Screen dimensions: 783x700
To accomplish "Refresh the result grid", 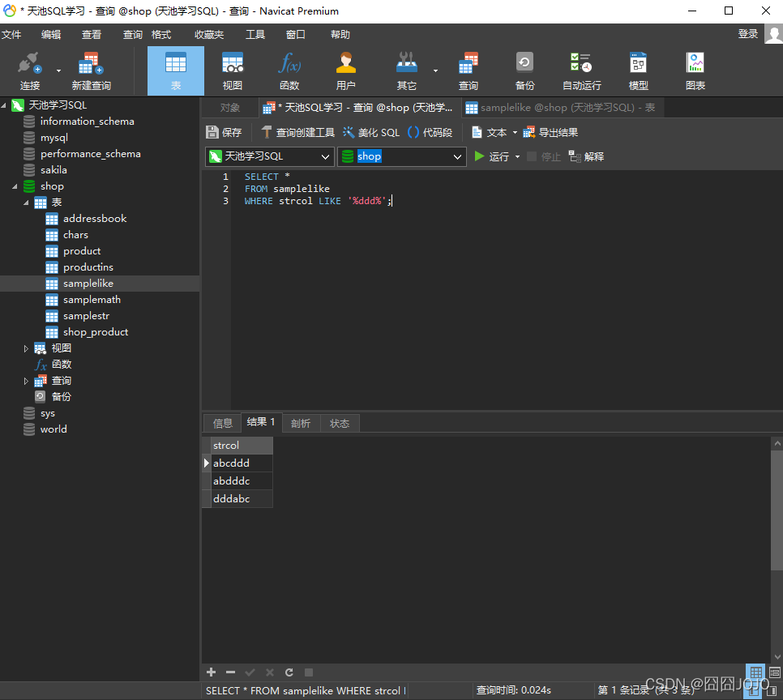I will tap(289, 672).
